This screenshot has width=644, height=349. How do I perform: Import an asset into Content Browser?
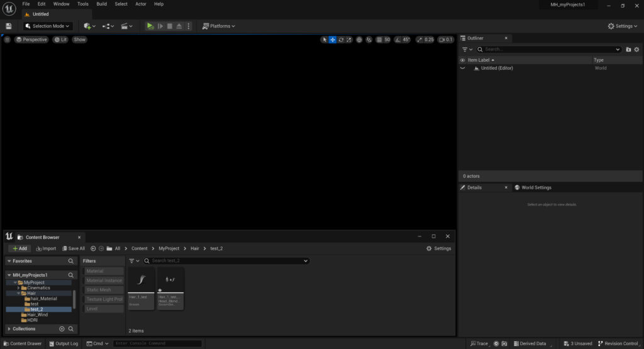[46, 248]
